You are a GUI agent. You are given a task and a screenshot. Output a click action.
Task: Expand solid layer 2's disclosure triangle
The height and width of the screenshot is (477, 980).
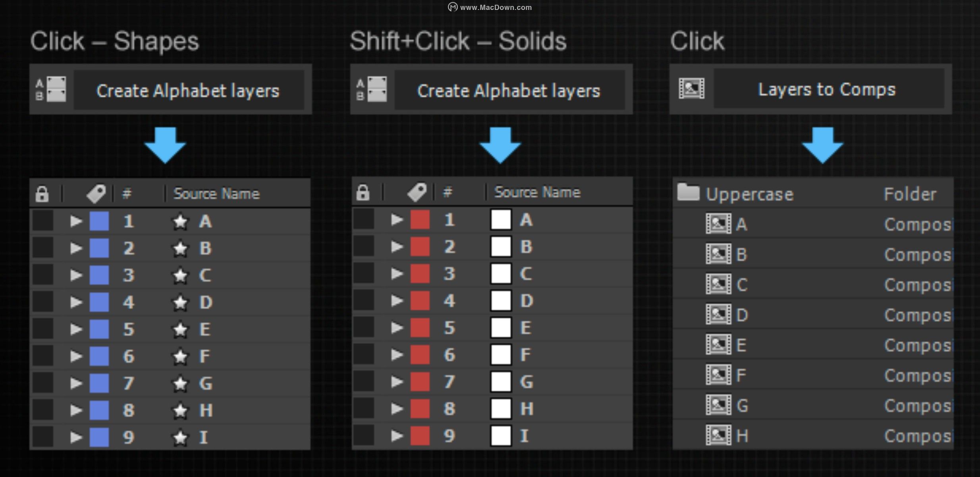(396, 246)
